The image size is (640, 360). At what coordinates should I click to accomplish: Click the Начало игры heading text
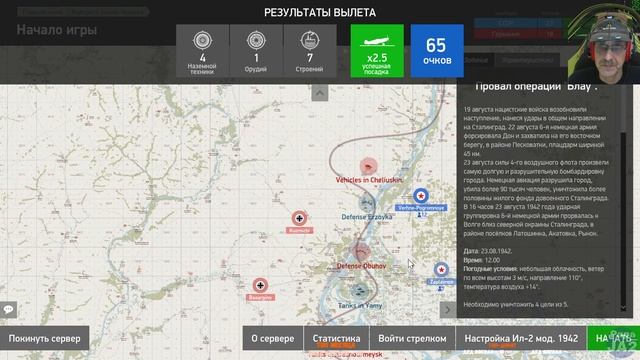[x=57, y=30]
